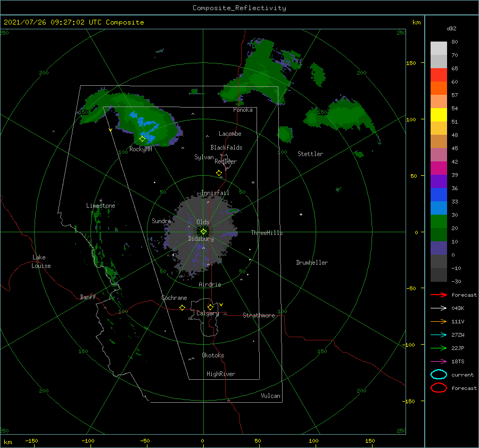This screenshot has height=448, width=479.
Task: Click the Sylvan label
Action: pos(204,157)
